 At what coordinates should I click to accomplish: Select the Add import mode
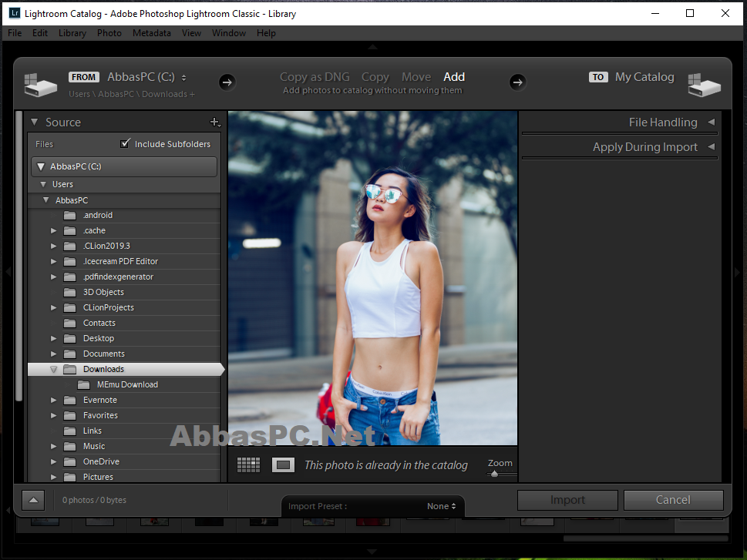point(453,76)
